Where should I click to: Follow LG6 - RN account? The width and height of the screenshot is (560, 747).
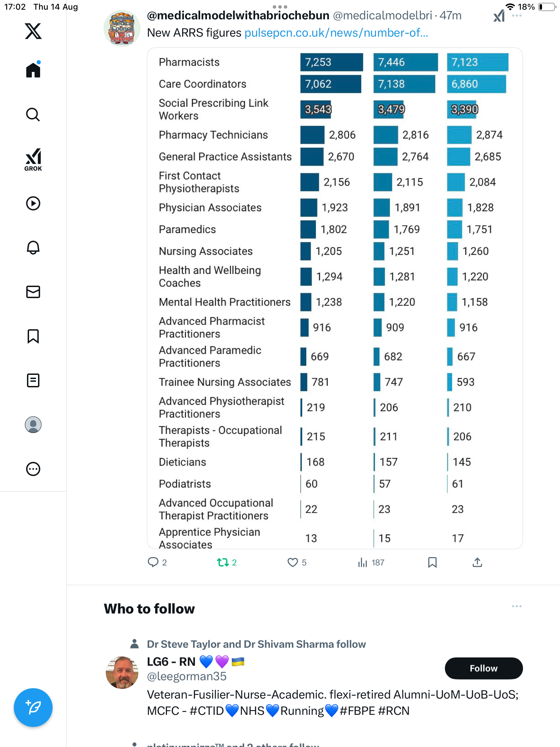[483, 668]
